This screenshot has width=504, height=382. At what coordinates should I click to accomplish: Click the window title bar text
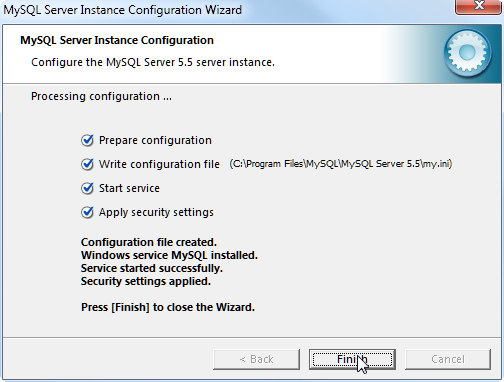point(123,10)
